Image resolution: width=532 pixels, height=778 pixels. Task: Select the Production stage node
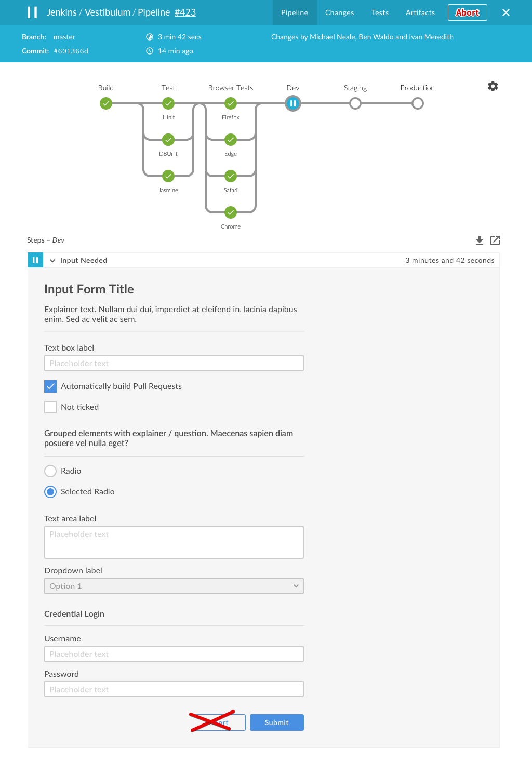[x=418, y=103]
